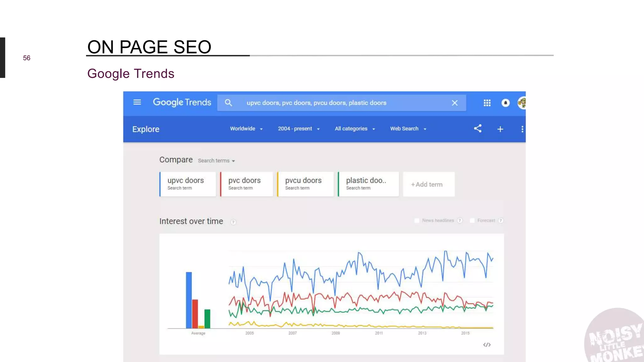644x362 pixels.
Task: Click the help icon beside Interest over time
Action: pyautogui.click(x=233, y=222)
